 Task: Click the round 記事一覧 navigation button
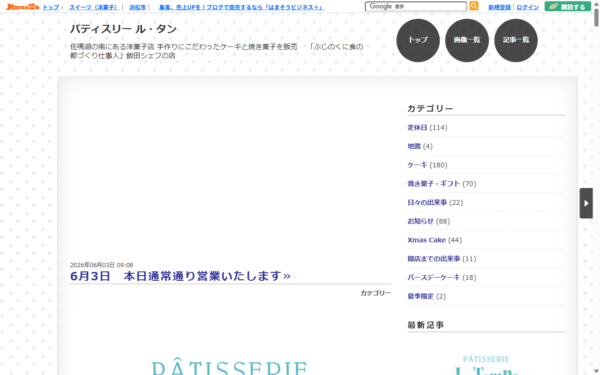tap(516, 40)
